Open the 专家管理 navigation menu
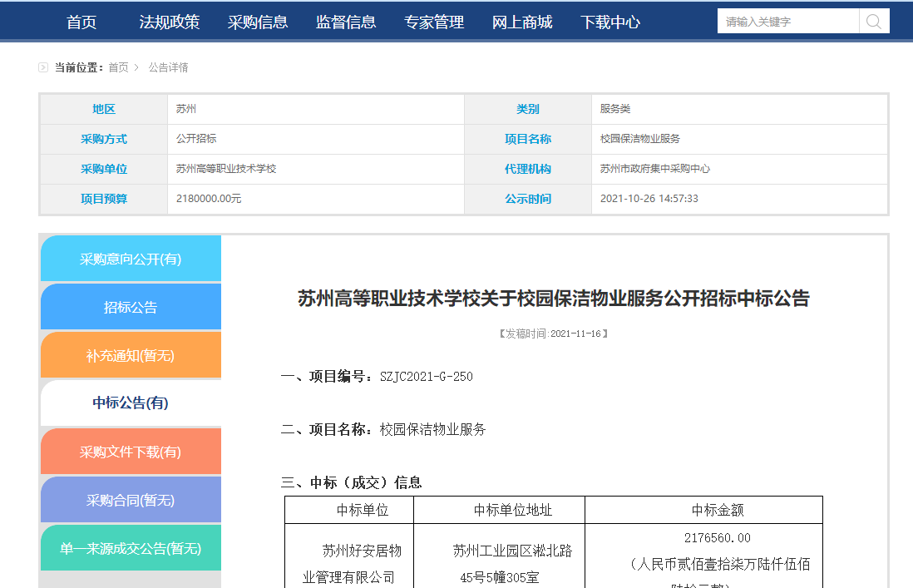This screenshot has height=588, width=913. point(434,22)
